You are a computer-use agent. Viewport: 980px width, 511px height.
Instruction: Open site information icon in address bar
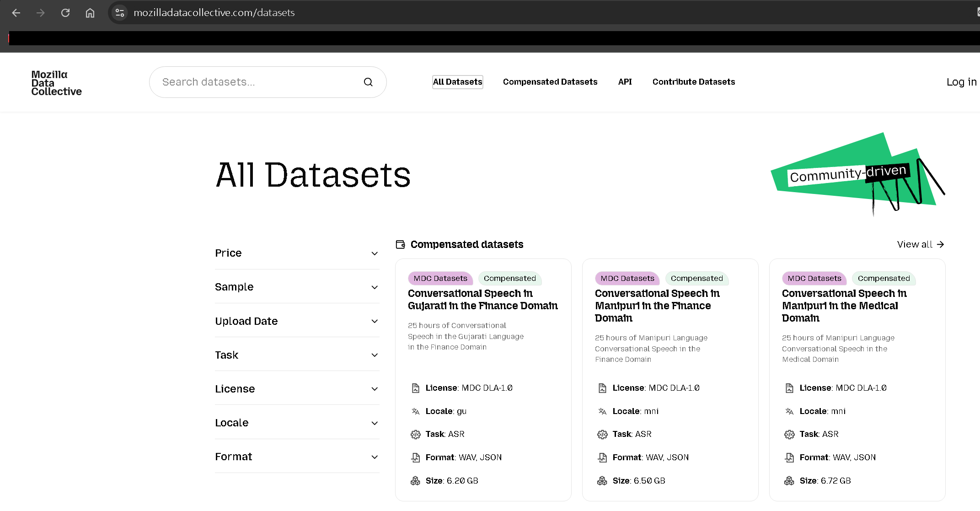[x=120, y=13]
